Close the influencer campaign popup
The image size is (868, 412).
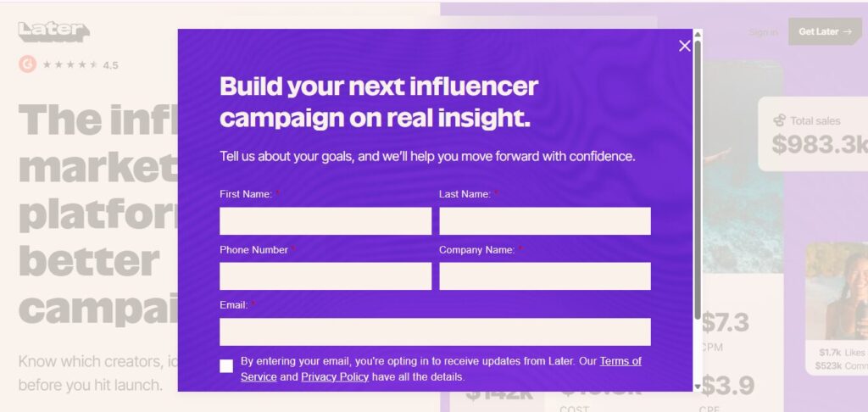(685, 46)
